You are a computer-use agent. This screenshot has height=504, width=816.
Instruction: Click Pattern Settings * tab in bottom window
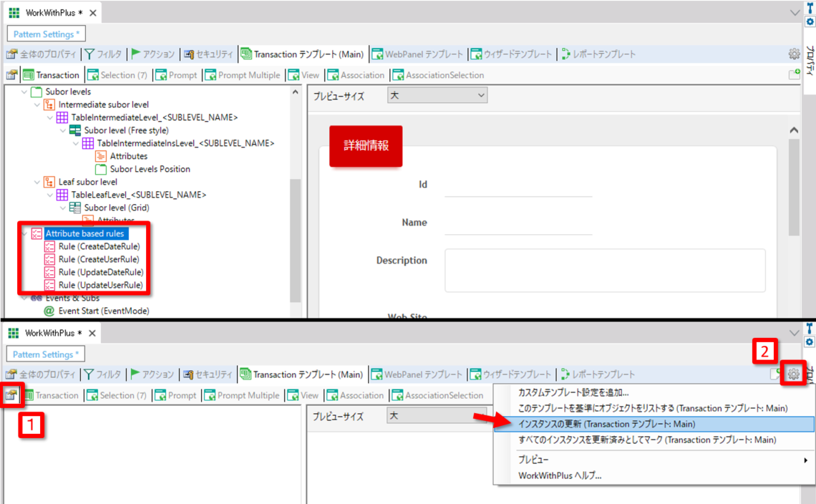coord(46,354)
